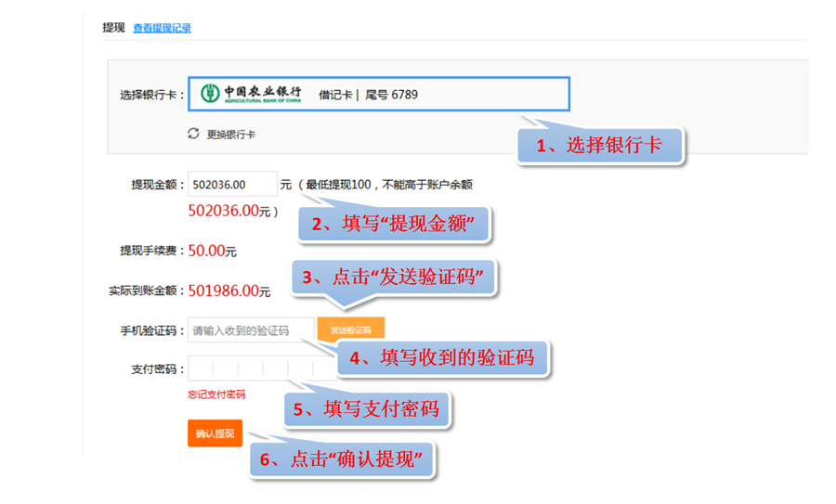Click the first 支付密码 digit box
The height and width of the screenshot is (504, 836).
[201, 368]
